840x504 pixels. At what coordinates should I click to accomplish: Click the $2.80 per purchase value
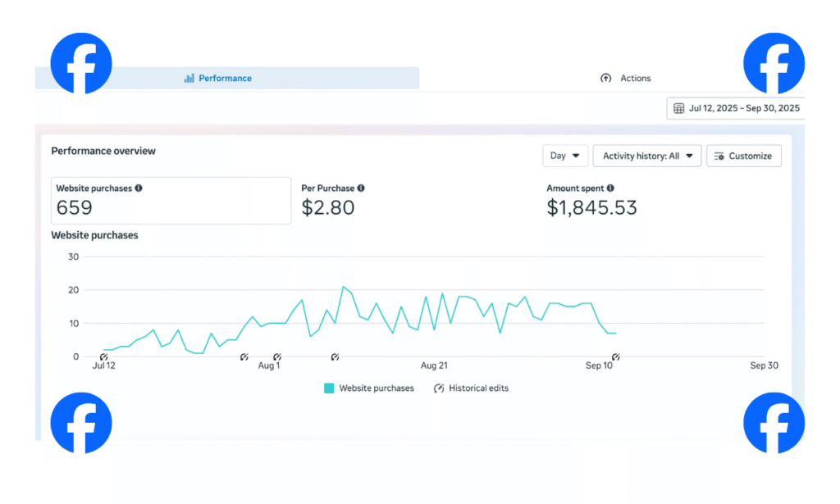[x=328, y=207]
